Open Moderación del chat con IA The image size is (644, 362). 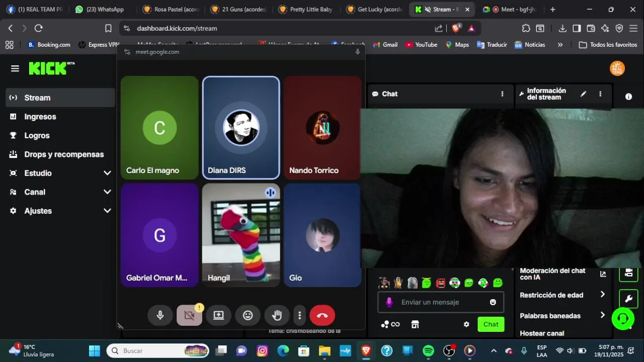(563, 274)
